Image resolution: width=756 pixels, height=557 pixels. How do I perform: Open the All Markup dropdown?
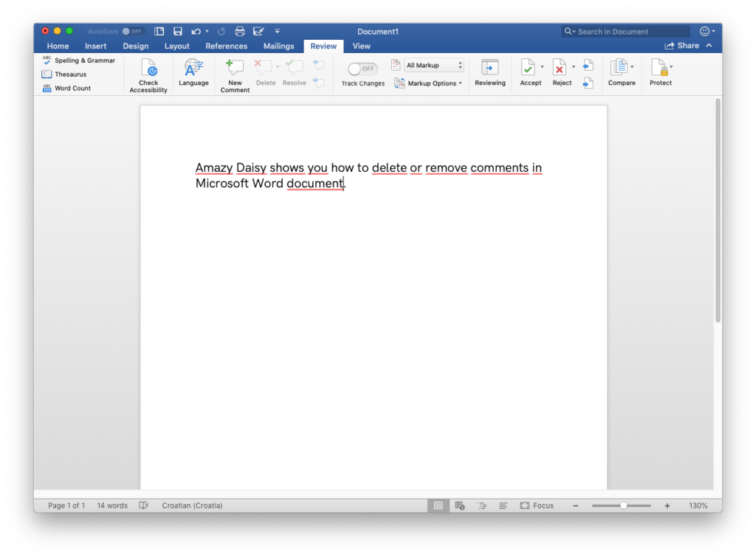tap(434, 66)
